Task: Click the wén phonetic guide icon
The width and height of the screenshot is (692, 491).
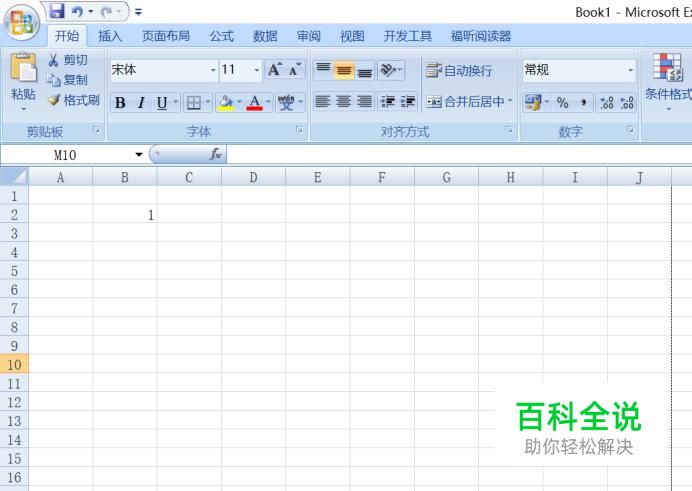Action: pos(286,103)
